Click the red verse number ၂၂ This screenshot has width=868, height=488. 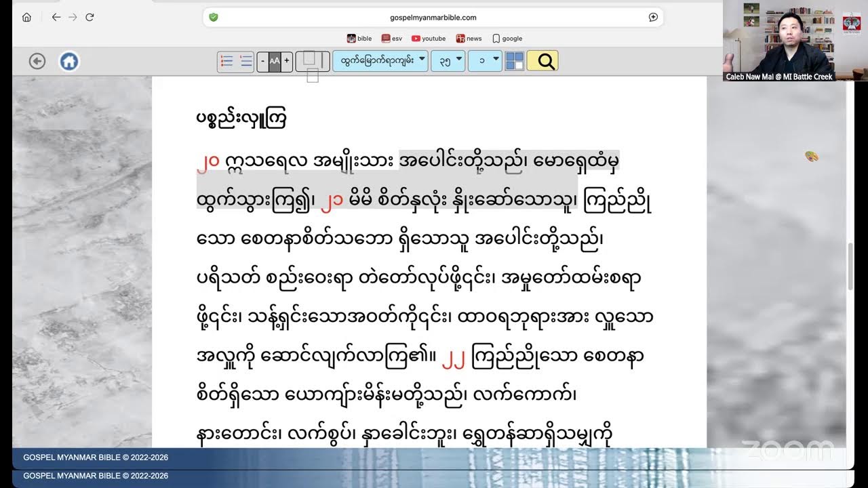454,357
